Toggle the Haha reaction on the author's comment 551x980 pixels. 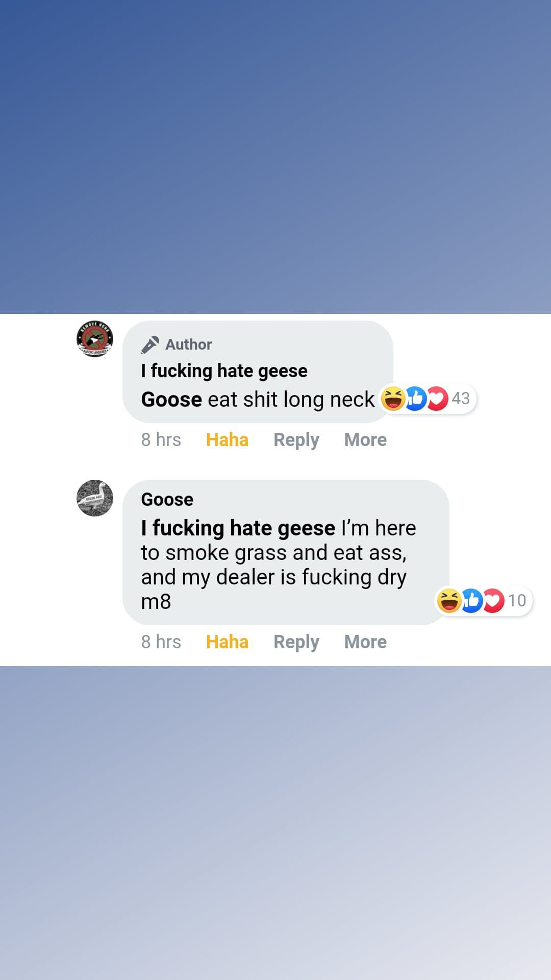[x=227, y=440]
